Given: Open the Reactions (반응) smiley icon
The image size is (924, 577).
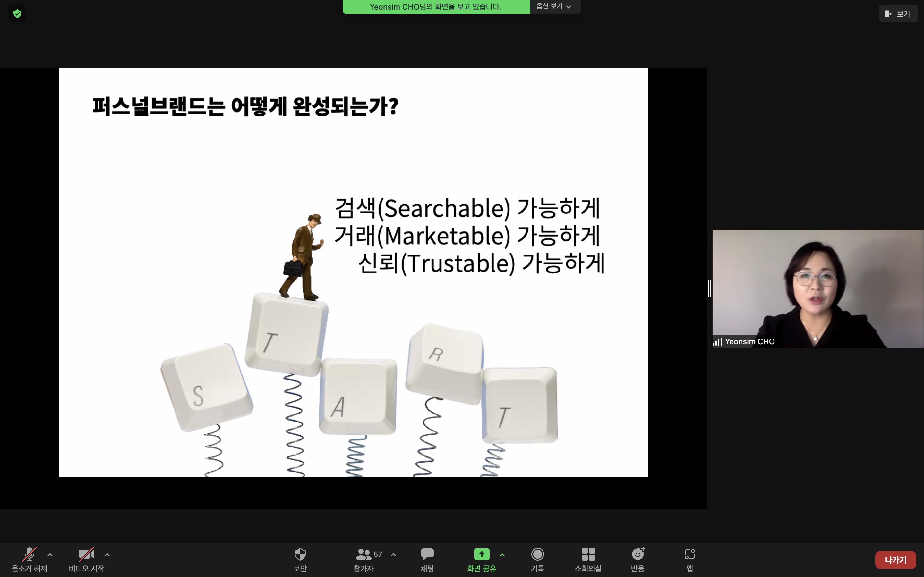Looking at the screenshot, I should (637, 555).
